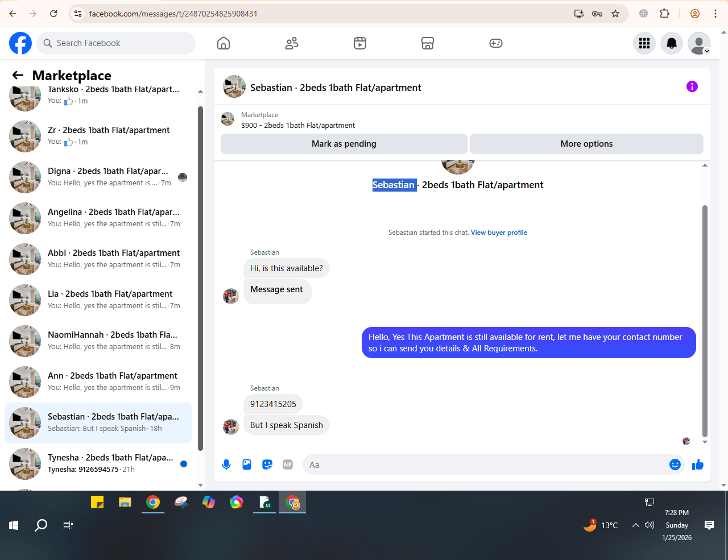This screenshot has width=728, height=560.
Task: Click the message "Hi, is this available?"
Action: [287, 268]
